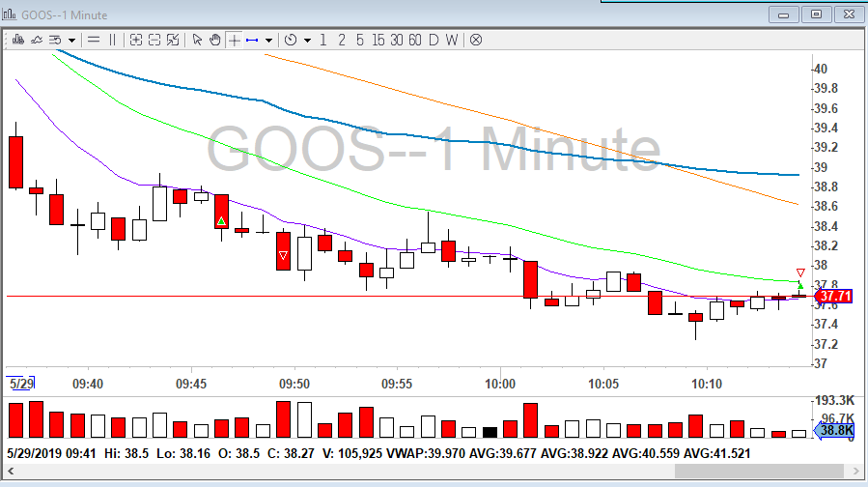
Task: Click the 37.71 current price label
Action: (833, 296)
